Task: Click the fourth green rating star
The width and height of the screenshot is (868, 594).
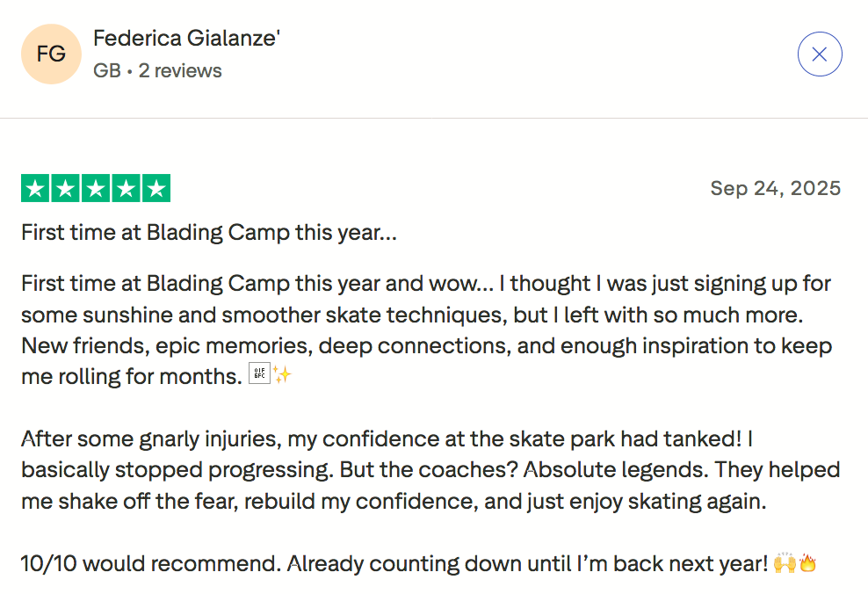Action: [125, 188]
